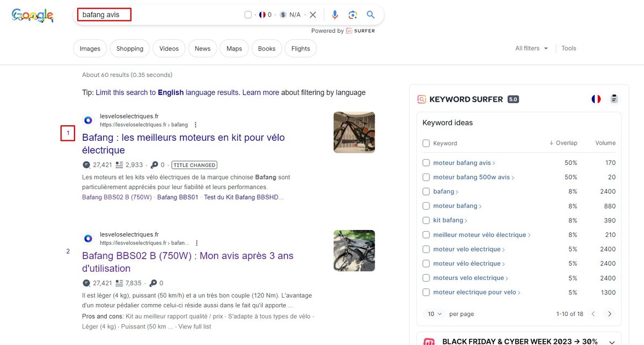
Task: Open the Tools menu
Action: pos(569,48)
